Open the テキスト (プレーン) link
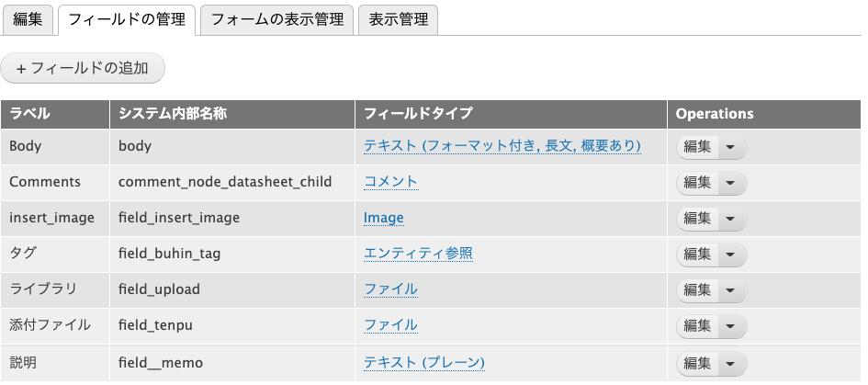 pyautogui.click(x=423, y=362)
